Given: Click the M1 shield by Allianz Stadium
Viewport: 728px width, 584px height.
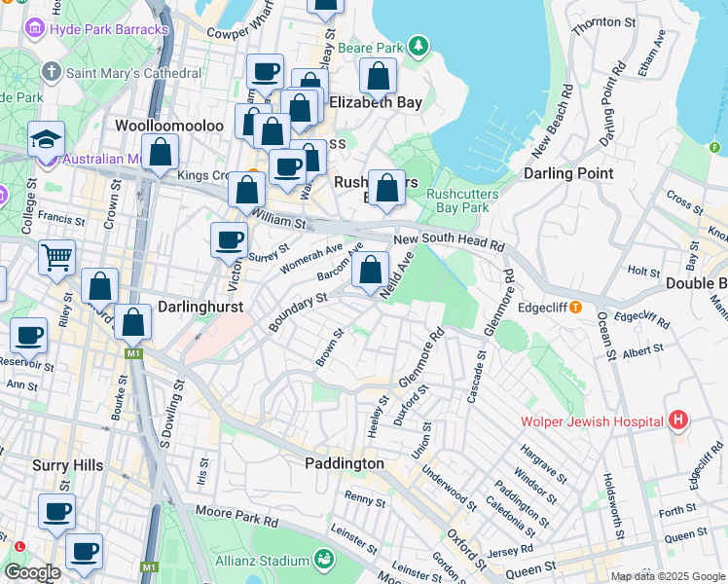Looking at the screenshot, I should click(149, 567).
